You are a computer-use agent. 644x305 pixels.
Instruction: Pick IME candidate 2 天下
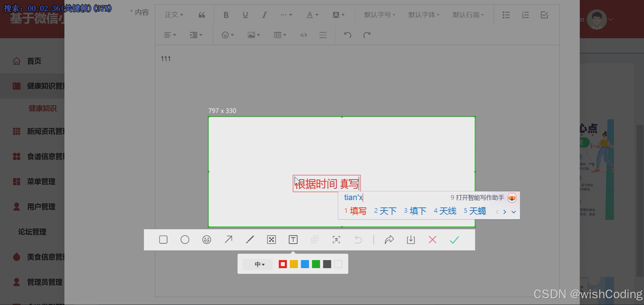click(x=385, y=211)
